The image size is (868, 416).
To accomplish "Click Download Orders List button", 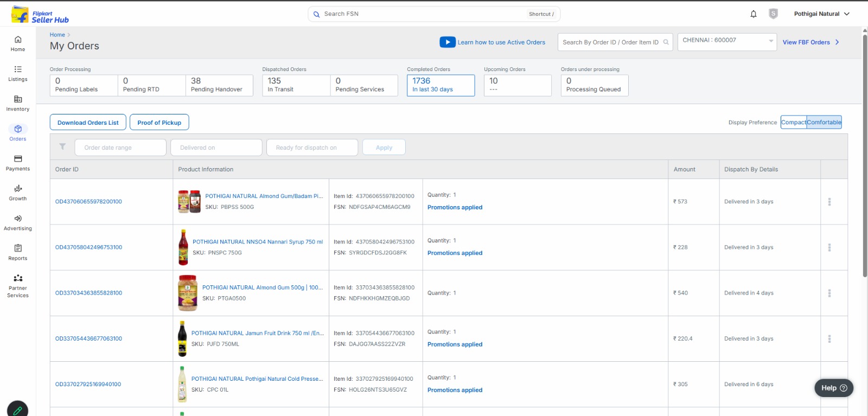I will coord(88,123).
